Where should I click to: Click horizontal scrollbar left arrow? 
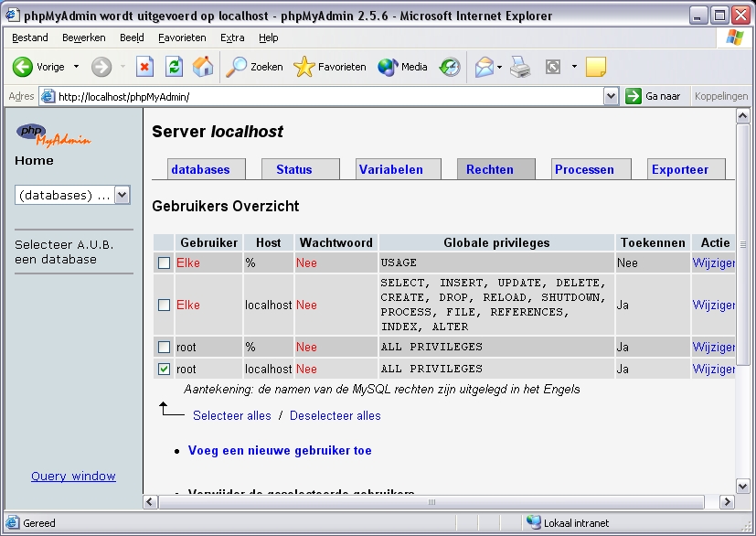tap(150, 502)
